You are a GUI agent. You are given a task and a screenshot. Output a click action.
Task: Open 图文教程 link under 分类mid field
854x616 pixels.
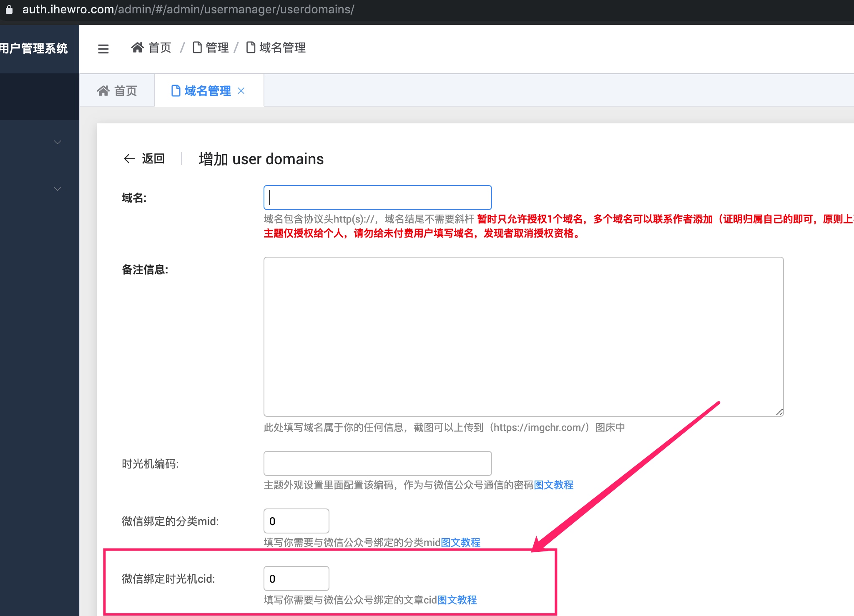pyautogui.click(x=460, y=542)
